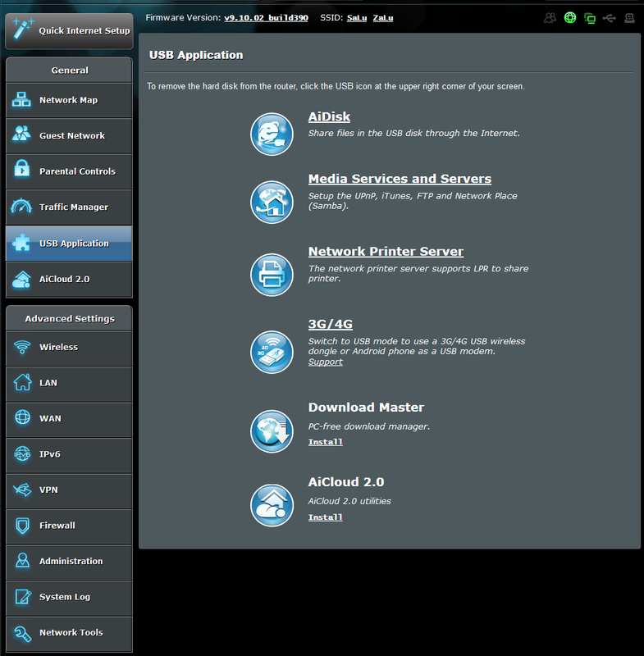Click the Network Printer Server round icon
The height and width of the screenshot is (656, 644).
pos(272,275)
